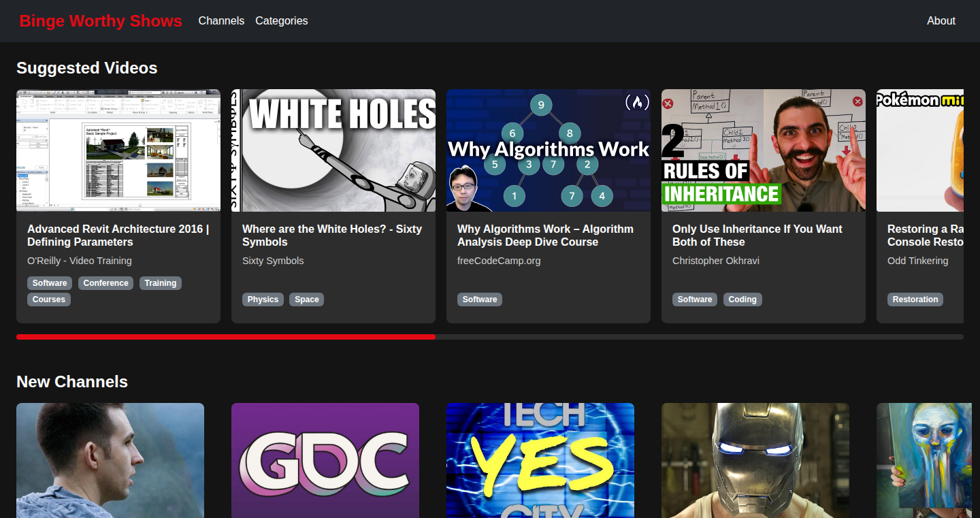Go to the About page

click(x=941, y=21)
